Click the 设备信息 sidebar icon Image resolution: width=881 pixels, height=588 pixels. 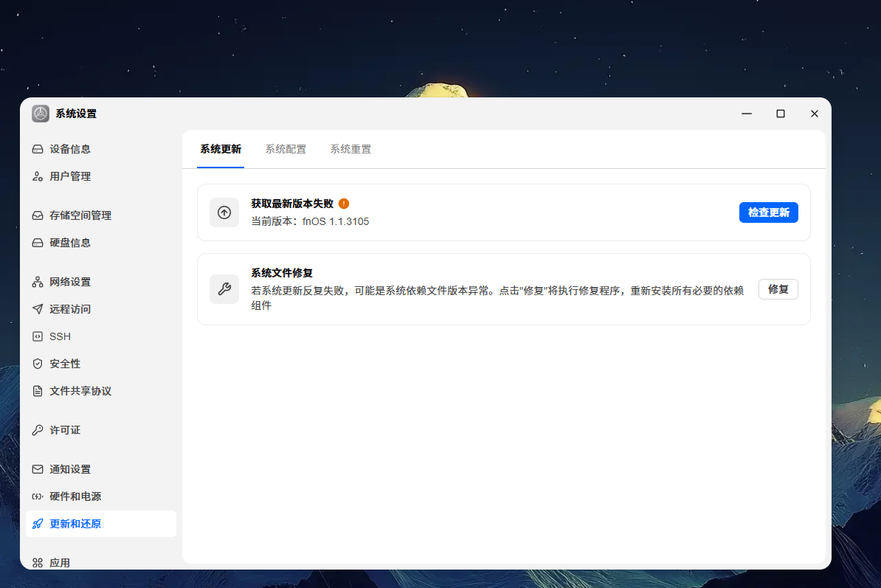(x=38, y=149)
